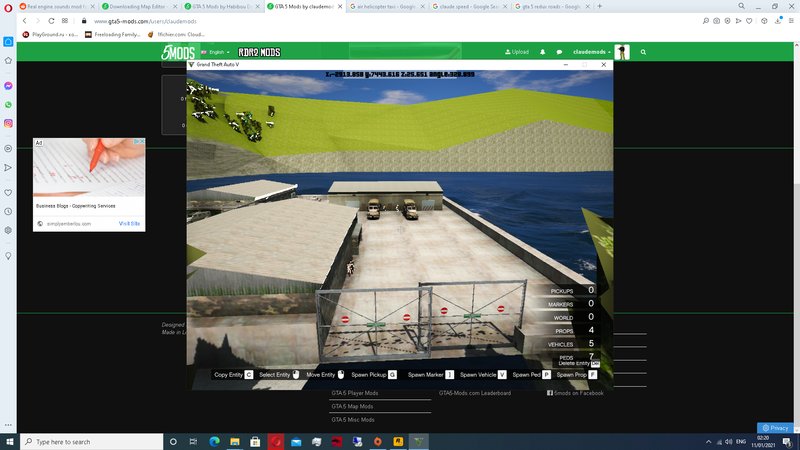Switch to Downloading Map Editor tab
The image size is (800, 450).
tap(138, 7)
